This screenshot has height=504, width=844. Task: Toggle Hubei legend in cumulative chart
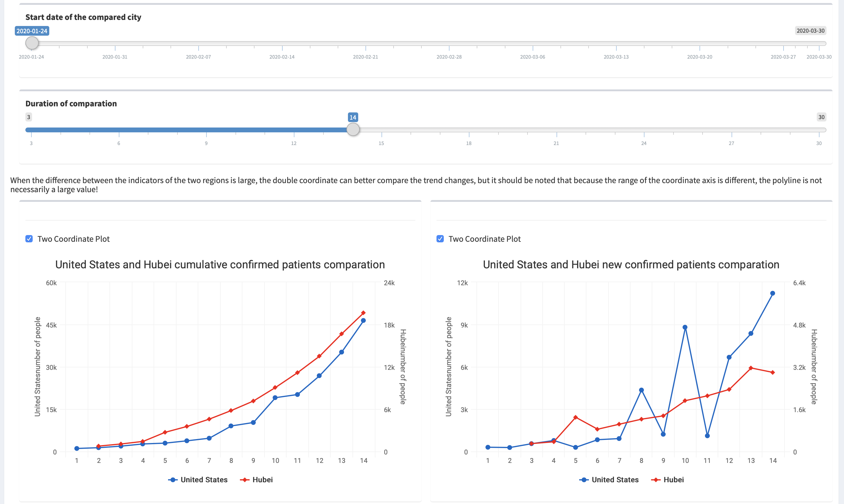click(x=256, y=480)
